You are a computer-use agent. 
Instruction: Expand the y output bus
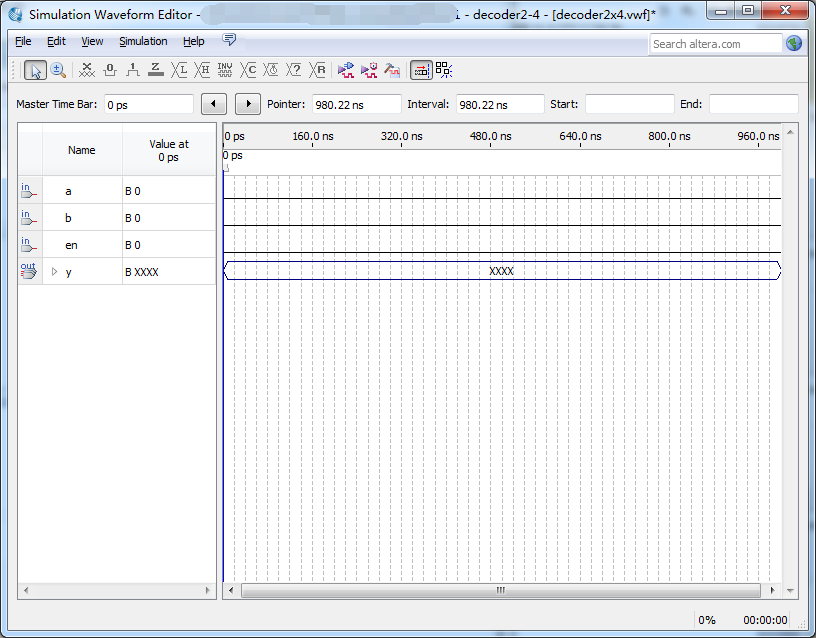(54, 271)
